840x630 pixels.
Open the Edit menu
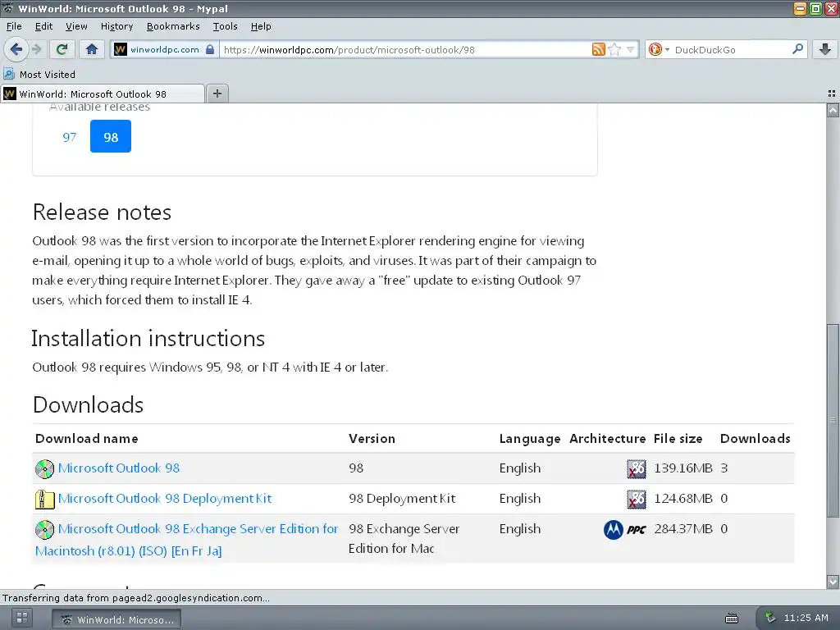pyautogui.click(x=43, y=26)
